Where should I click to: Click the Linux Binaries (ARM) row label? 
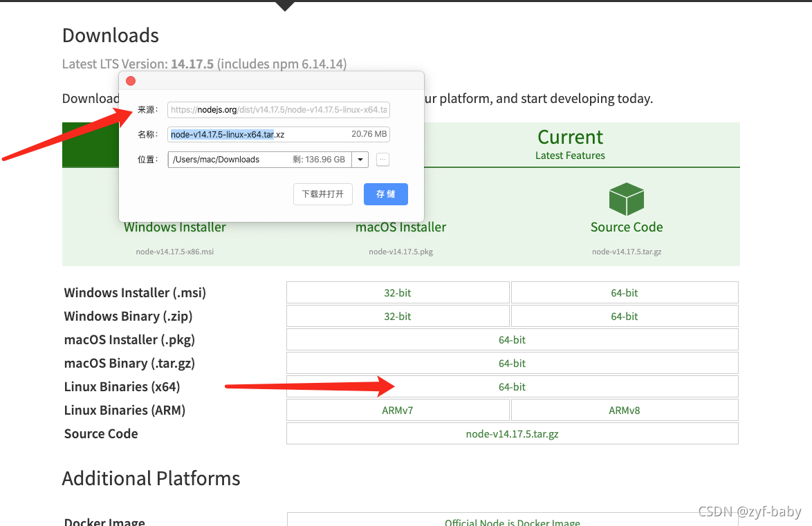coord(124,411)
